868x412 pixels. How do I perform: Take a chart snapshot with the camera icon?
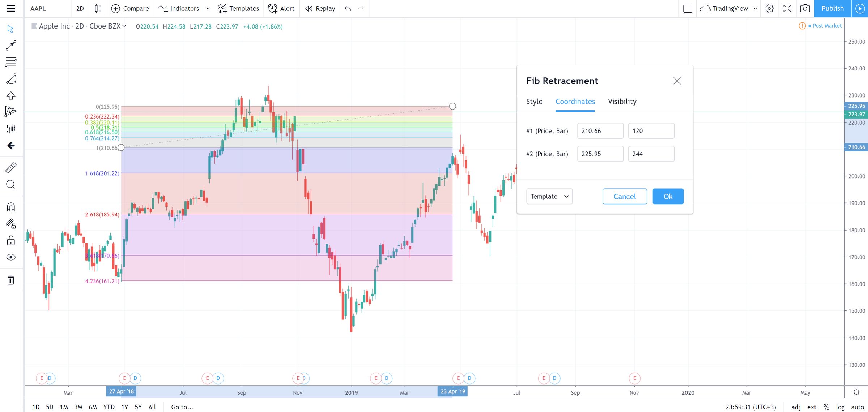coord(805,8)
